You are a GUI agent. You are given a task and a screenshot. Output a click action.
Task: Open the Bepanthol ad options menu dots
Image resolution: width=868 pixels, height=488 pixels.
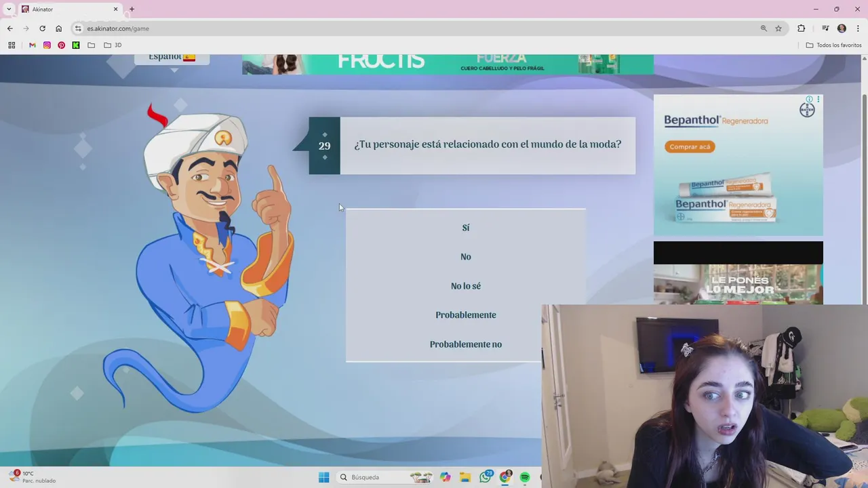(818, 99)
